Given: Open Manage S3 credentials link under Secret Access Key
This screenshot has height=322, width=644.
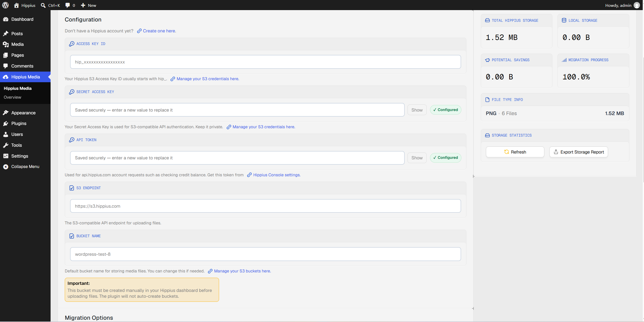Looking at the screenshot, I should pos(264,127).
